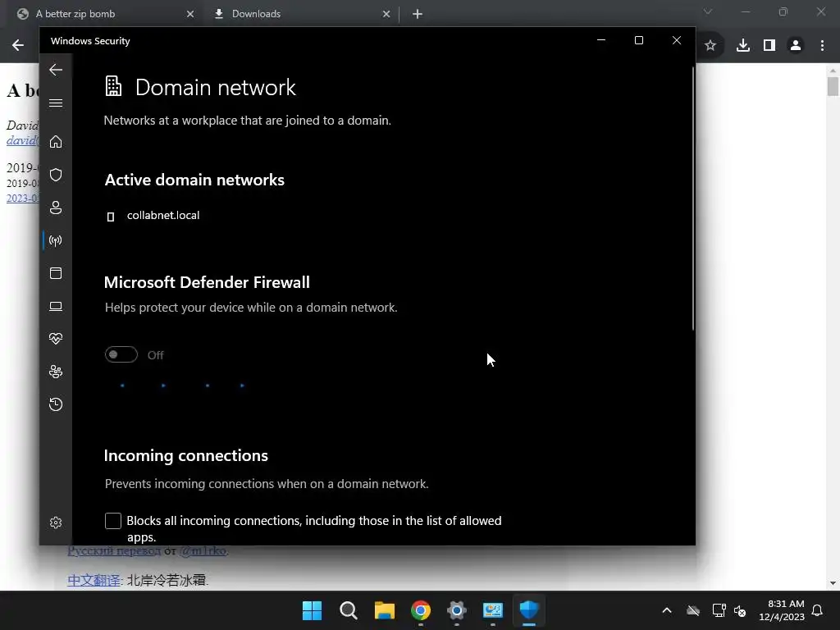Open network status tray icon
840x630 pixels.
(x=719, y=610)
